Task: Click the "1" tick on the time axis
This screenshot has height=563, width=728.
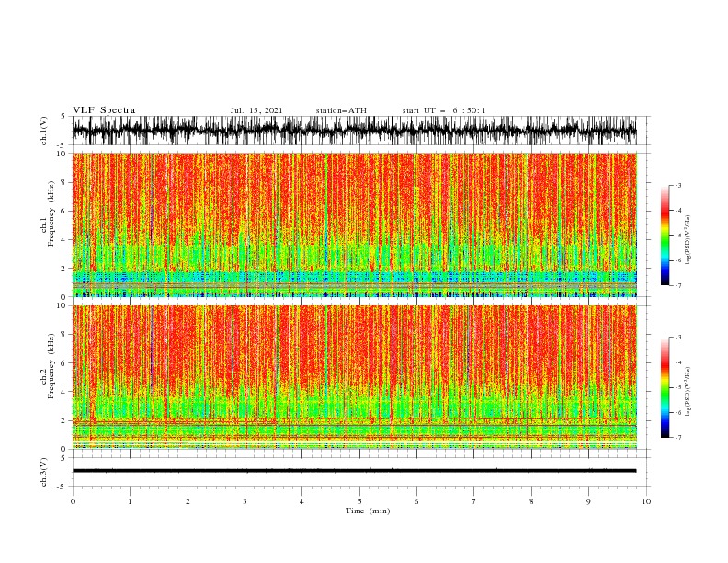Action: (x=130, y=501)
